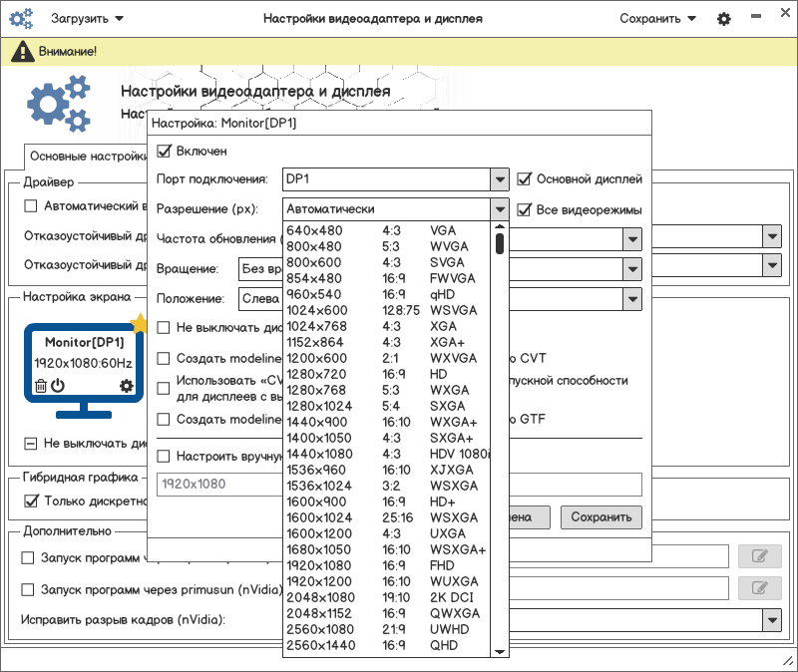Click the power icon on Monitor[DP1]
This screenshot has height=672, width=798.
coord(58,386)
